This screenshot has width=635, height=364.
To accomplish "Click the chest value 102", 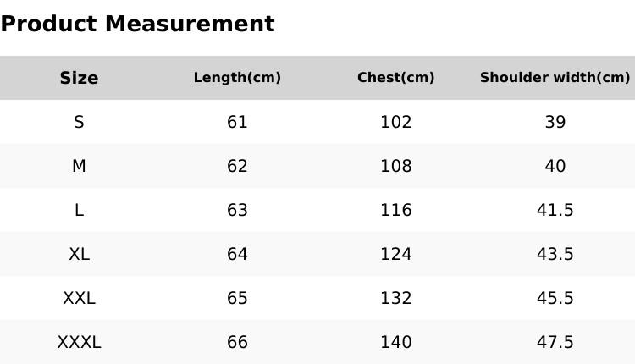I will tap(395, 122).
